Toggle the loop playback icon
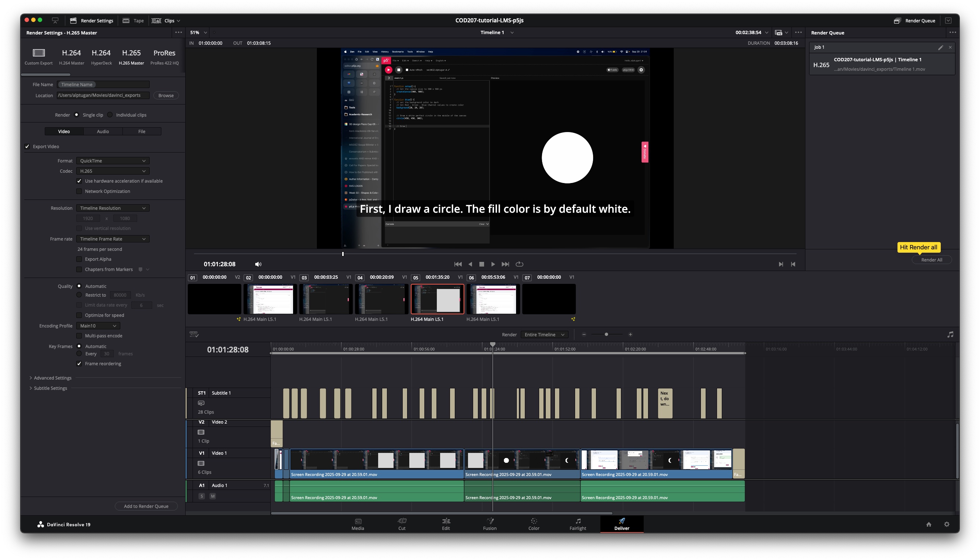The width and height of the screenshot is (980, 560). 519,264
